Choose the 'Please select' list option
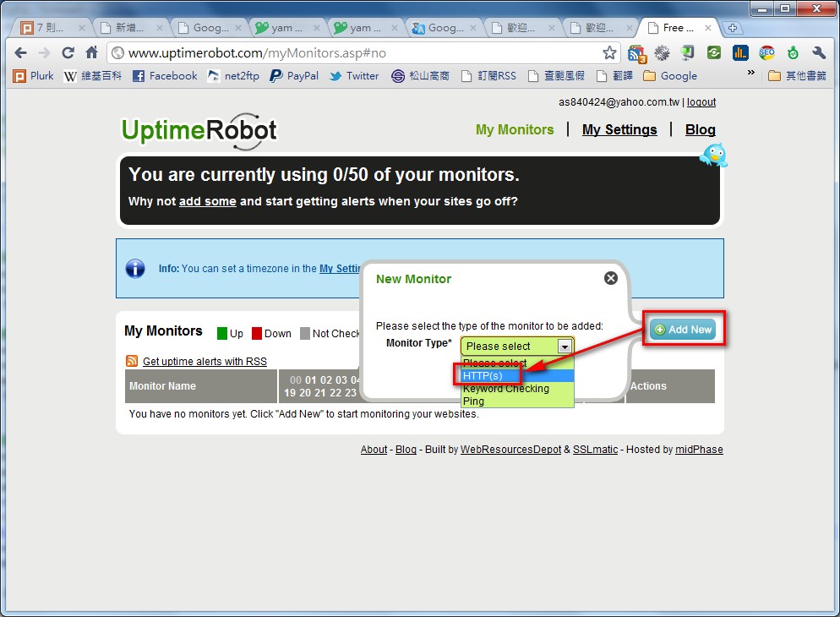This screenshot has height=617, width=840. 517,363
